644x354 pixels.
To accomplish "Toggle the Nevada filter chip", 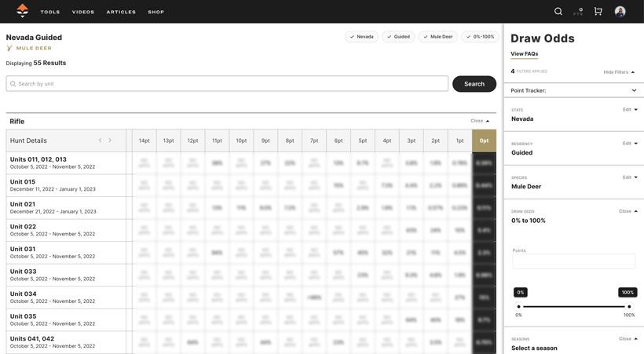I will 361,37.
